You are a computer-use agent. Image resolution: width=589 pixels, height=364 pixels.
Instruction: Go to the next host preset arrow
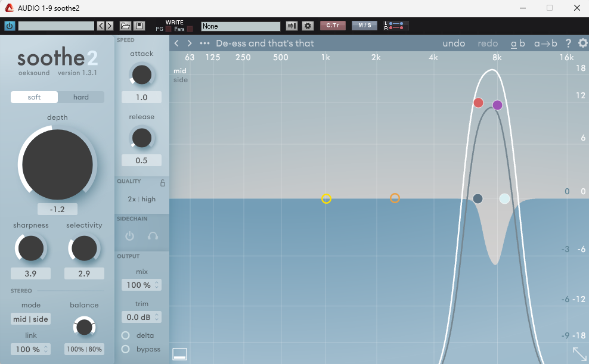(109, 26)
